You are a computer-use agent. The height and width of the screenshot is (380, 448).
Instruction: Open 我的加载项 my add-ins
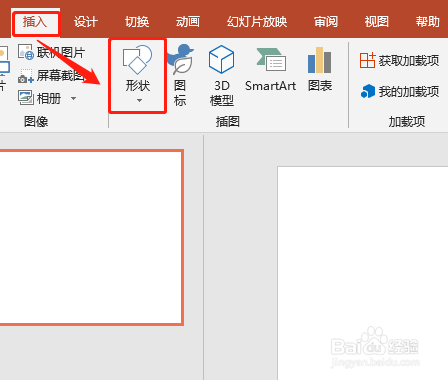click(399, 91)
